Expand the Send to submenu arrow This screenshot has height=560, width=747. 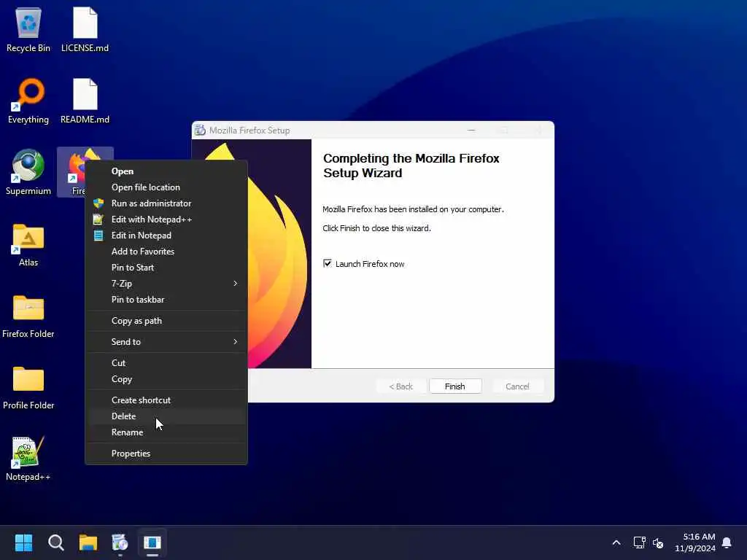pos(236,341)
